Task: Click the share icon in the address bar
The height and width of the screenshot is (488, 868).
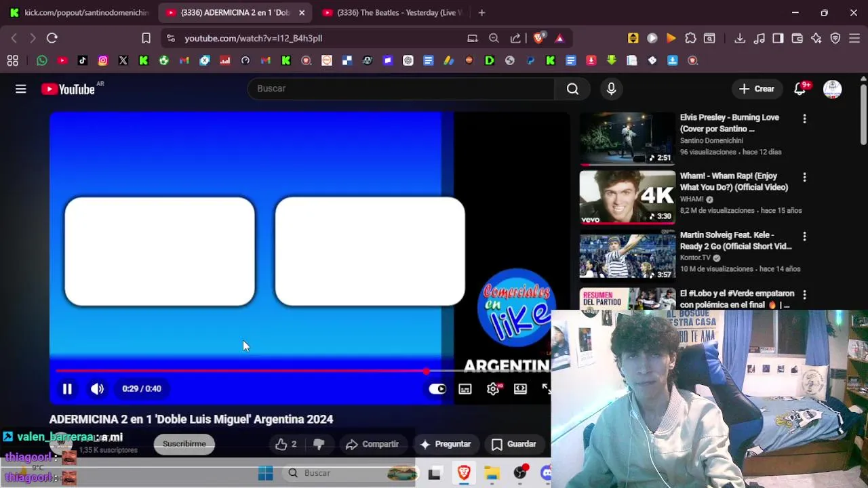Action: click(x=515, y=38)
